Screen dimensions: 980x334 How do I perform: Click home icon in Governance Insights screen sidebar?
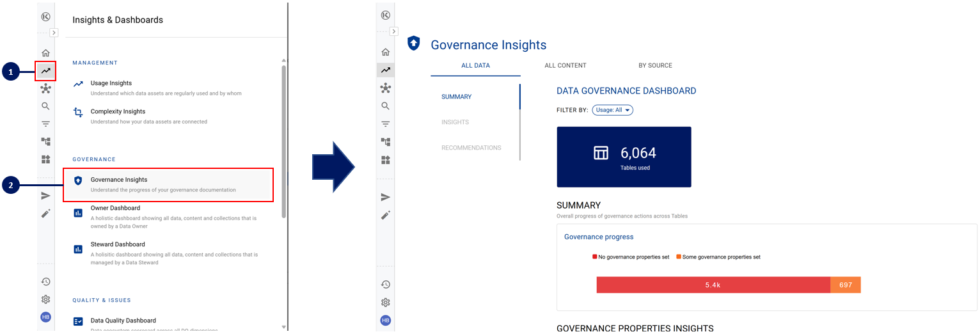(x=385, y=52)
